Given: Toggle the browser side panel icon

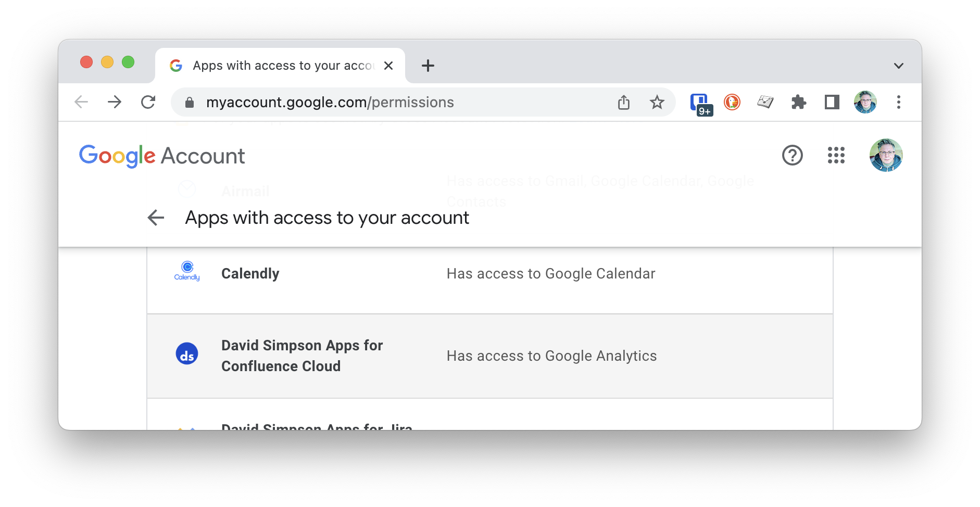Looking at the screenshot, I should pyautogui.click(x=832, y=102).
